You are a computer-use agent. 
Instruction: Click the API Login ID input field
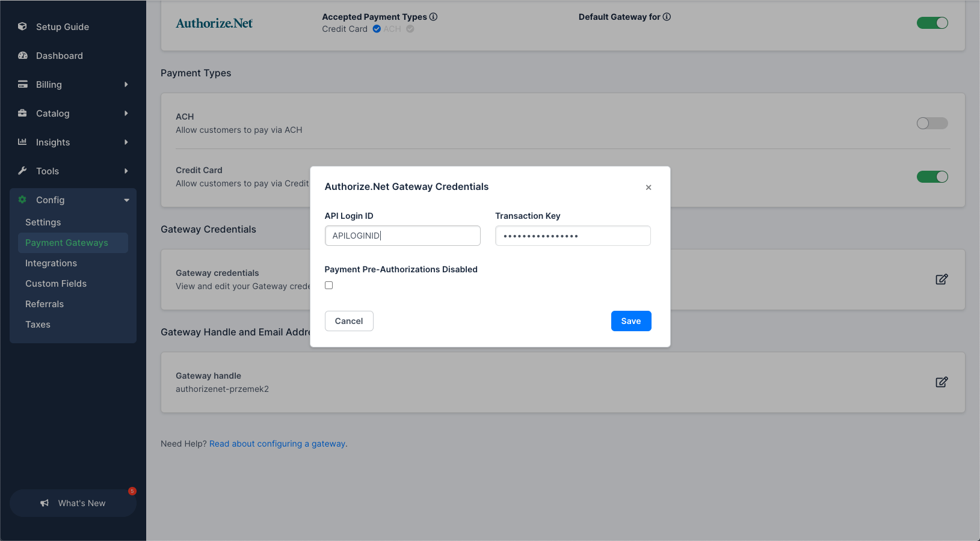click(402, 236)
